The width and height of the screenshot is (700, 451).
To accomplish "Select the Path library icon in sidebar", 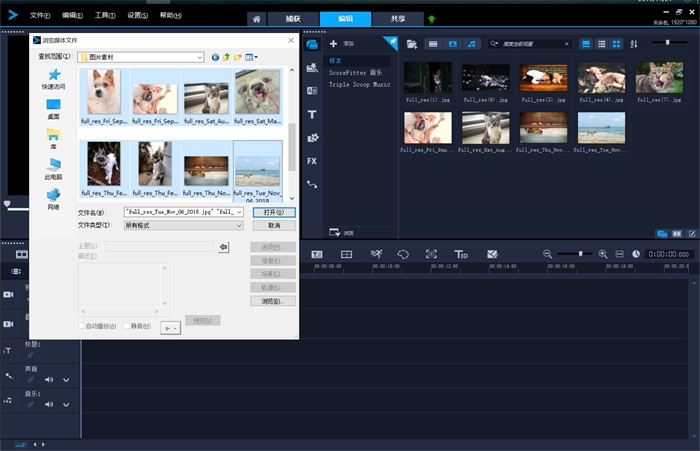I will click(312, 184).
